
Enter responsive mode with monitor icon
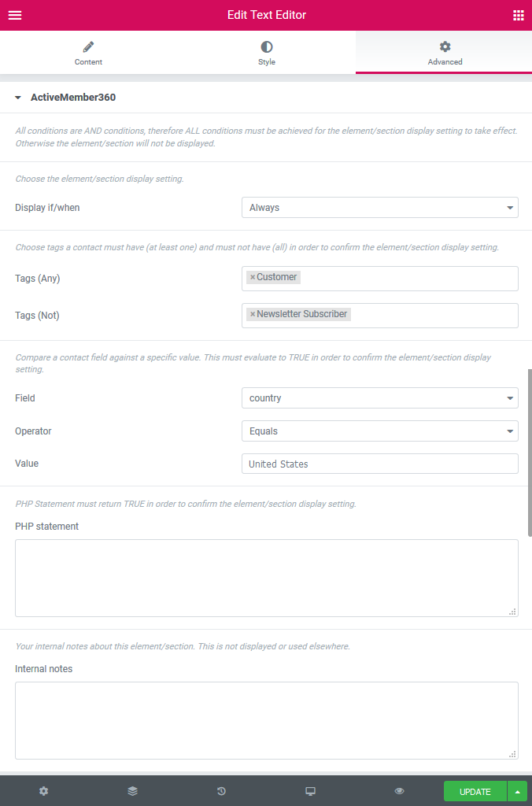click(310, 791)
